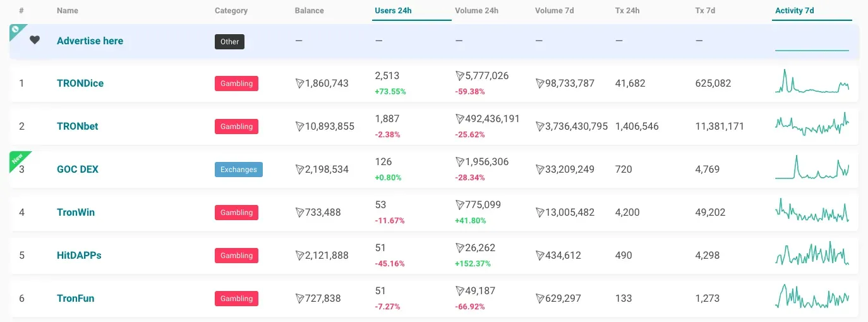Viewport: 868px width, 322px height.
Task: Click the TronFun activity 7d sparkline chart
Action: (x=812, y=297)
